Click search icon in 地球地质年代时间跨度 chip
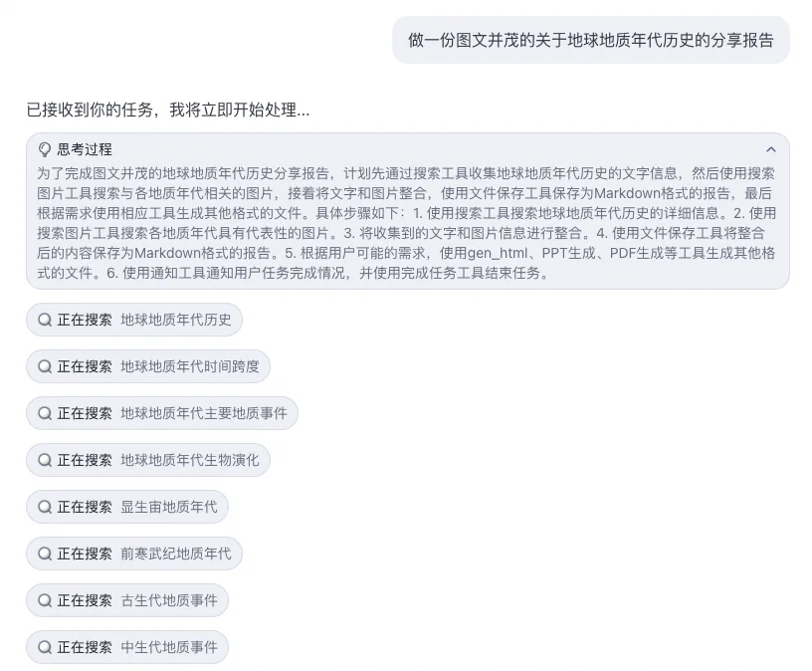The image size is (812, 671). click(x=45, y=366)
